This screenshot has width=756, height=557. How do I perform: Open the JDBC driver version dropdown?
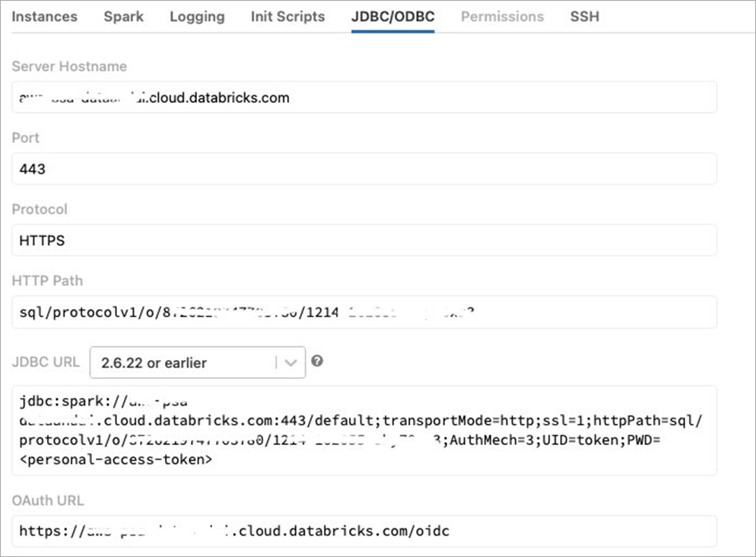[198, 362]
